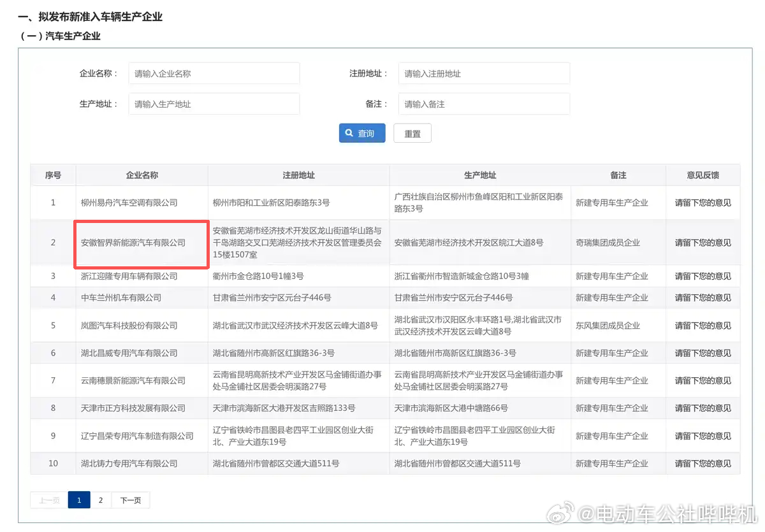The width and height of the screenshot is (765, 532).
Task: Leave feedback for 辽宁昌荣专用汽车制造有限公司 row
Action: (x=703, y=436)
